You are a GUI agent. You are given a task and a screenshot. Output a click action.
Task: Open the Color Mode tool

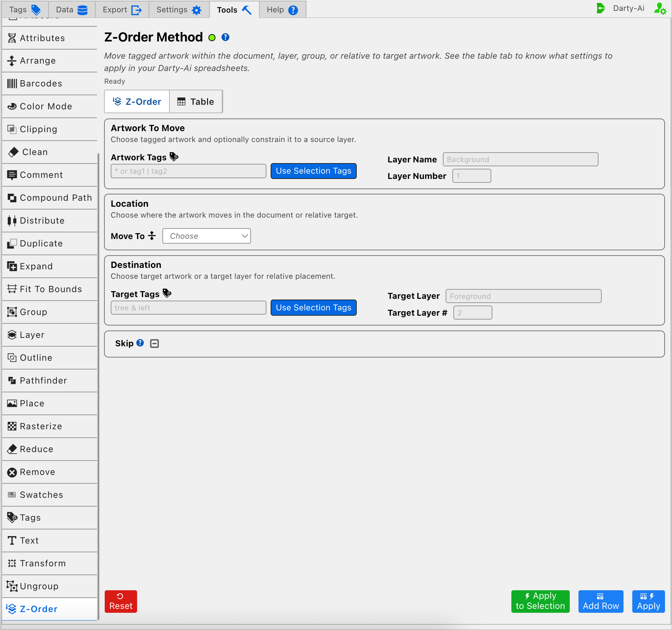[x=50, y=107]
